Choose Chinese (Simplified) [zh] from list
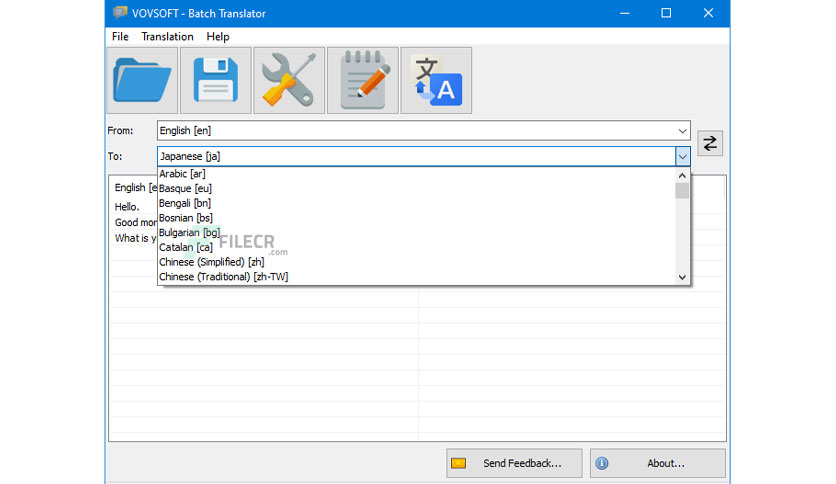The width and height of the screenshot is (836, 484). (417, 262)
